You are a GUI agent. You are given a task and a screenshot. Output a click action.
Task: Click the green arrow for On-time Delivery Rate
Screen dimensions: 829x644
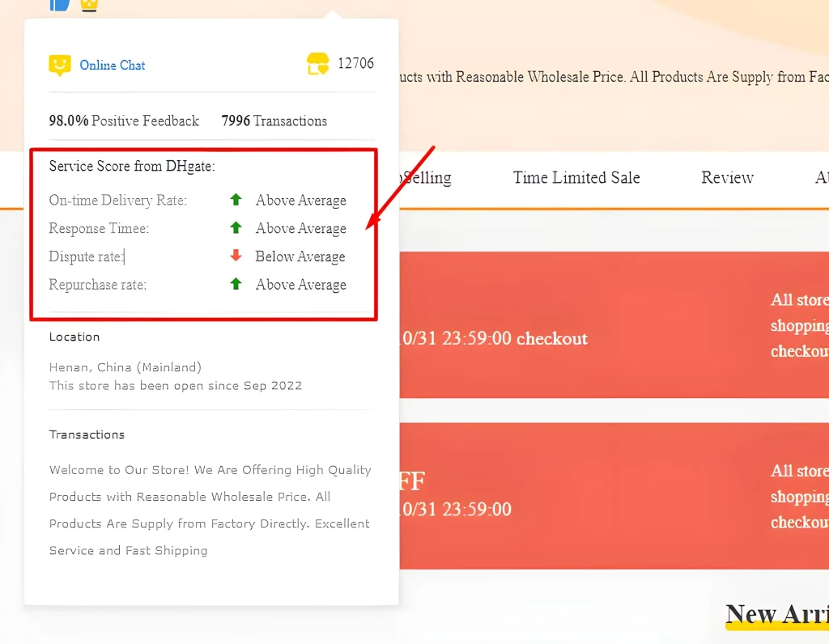[x=236, y=200]
